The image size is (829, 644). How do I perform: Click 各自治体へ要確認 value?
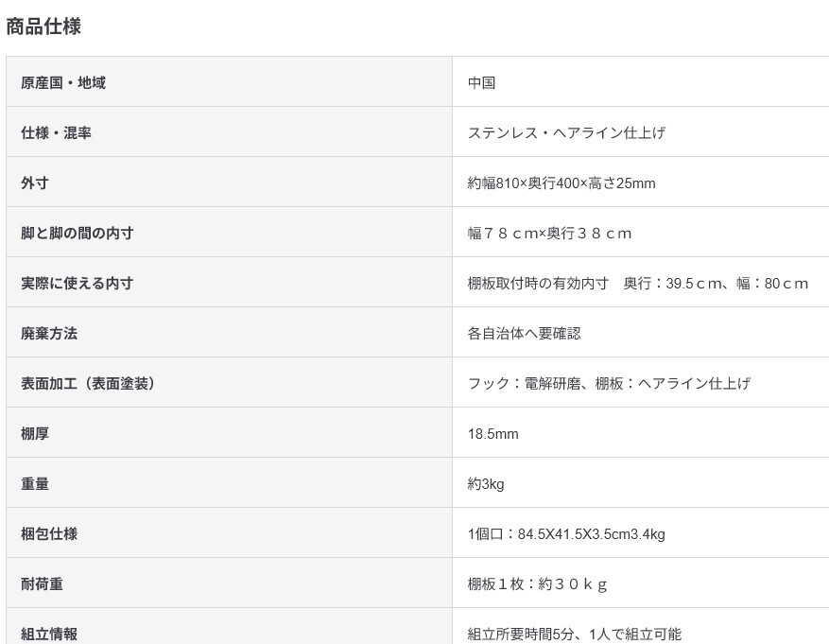(x=524, y=333)
